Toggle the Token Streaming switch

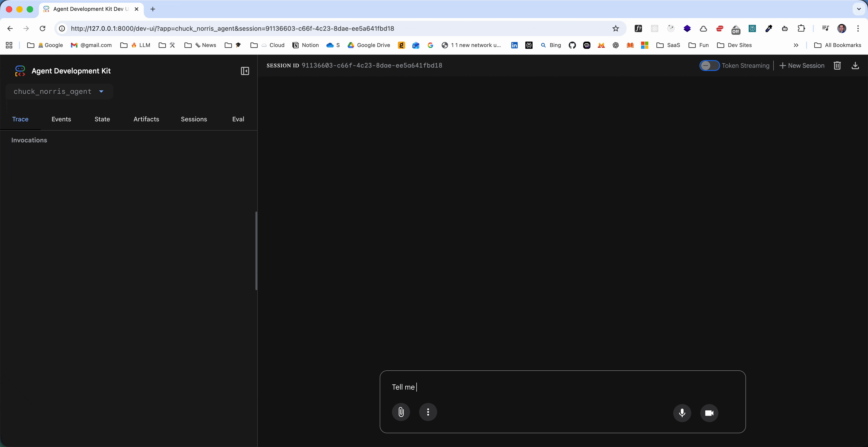709,65
